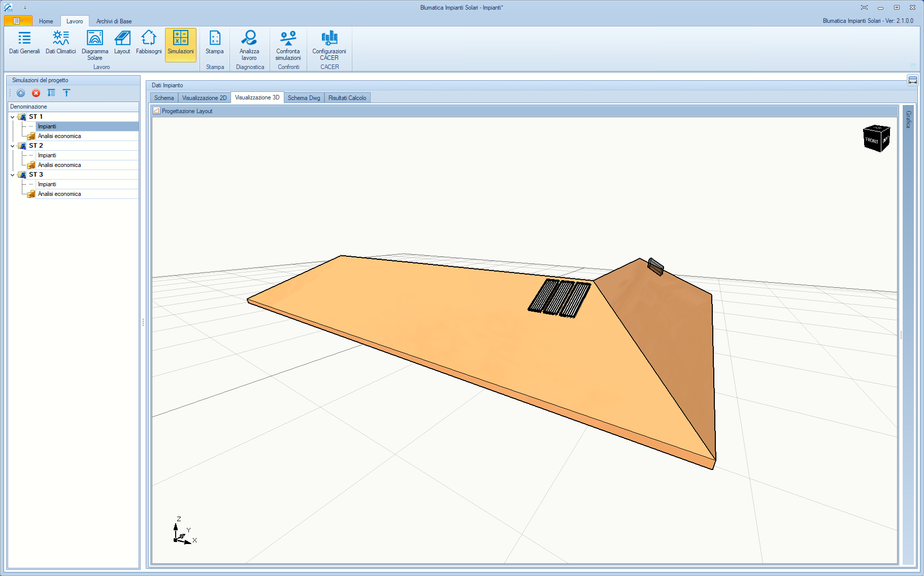Add a new simulation with blue plus icon
The image size is (924, 576).
[21, 93]
